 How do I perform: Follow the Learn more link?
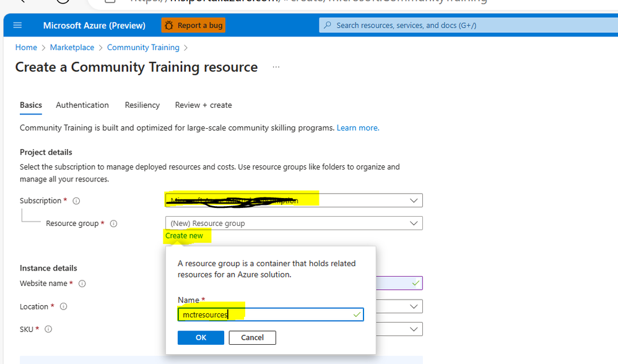point(358,128)
